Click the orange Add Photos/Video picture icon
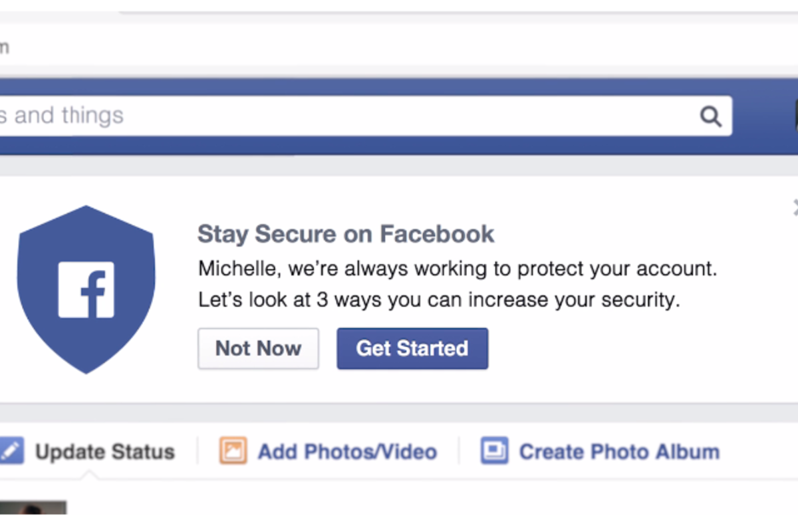 232,451
